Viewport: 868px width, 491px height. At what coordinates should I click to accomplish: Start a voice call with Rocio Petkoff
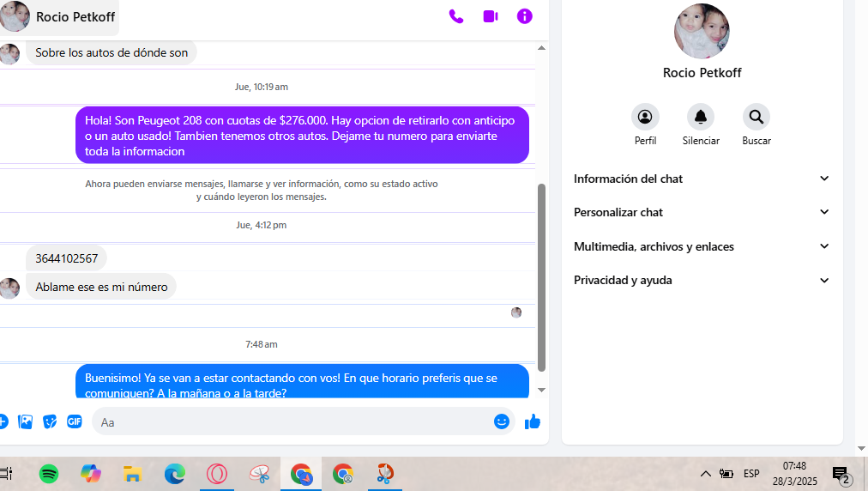coord(456,16)
